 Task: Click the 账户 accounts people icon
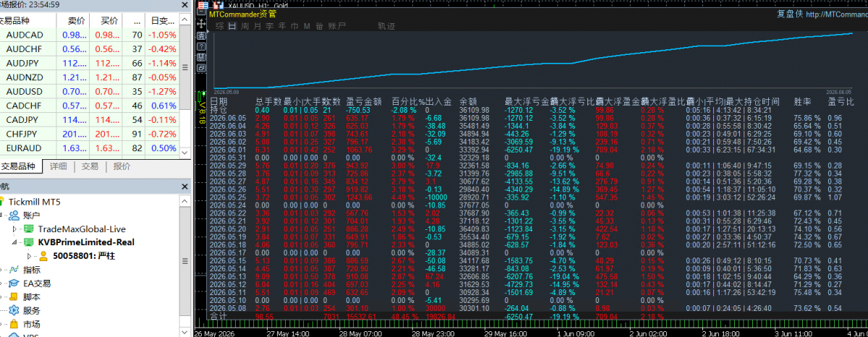[x=14, y=215]
